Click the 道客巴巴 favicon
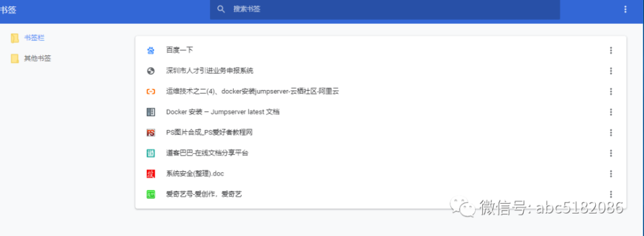 coord(151,153)
